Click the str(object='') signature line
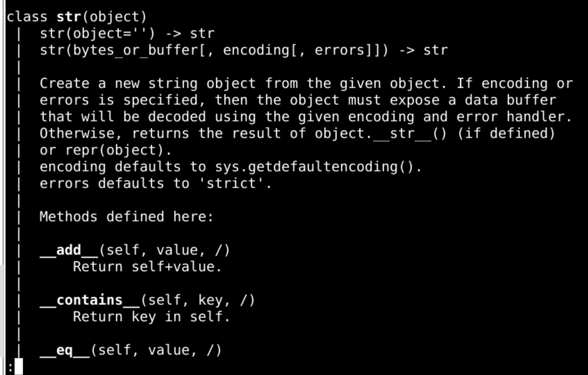The height and width of the screenshot is (375, 588). (x=127, y=34)
